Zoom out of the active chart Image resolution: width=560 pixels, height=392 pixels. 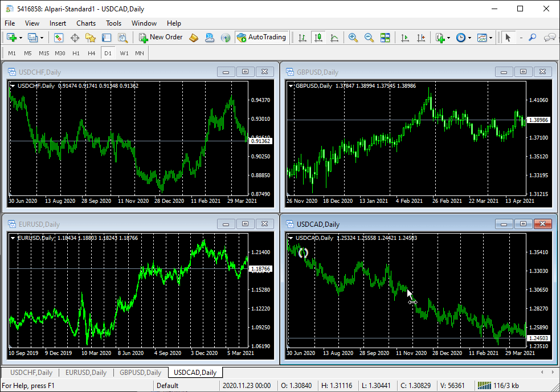coord(369,37)
